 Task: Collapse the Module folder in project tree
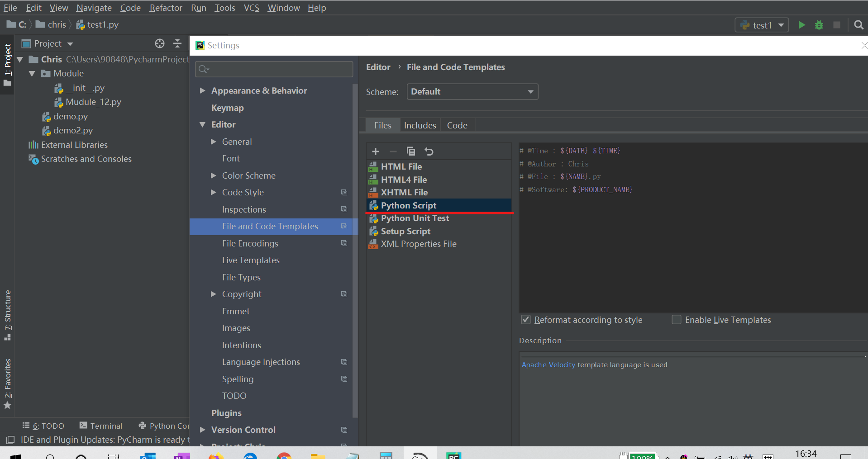[32, 73]
